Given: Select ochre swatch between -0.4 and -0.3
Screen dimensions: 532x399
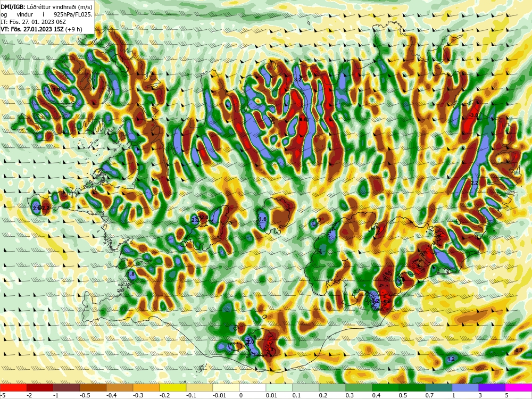Looking at the screenshot, I should pyautogui.click(x=120, y=388).
